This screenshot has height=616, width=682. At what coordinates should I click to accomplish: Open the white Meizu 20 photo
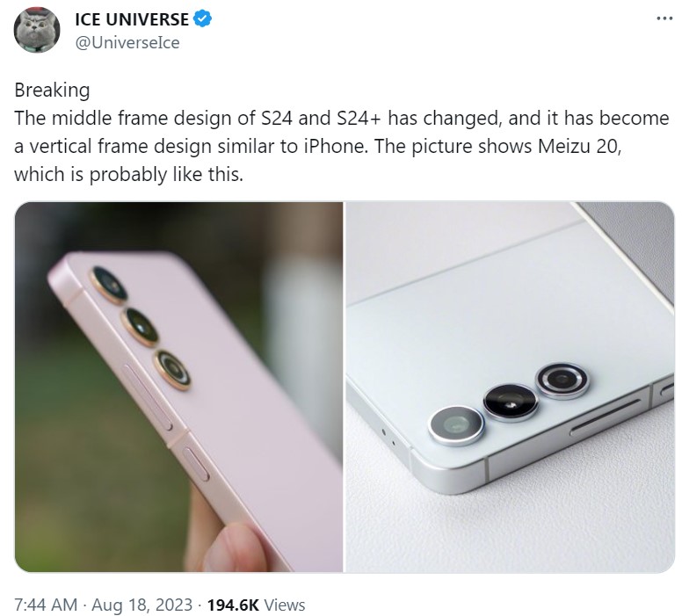tap(511, 387)
